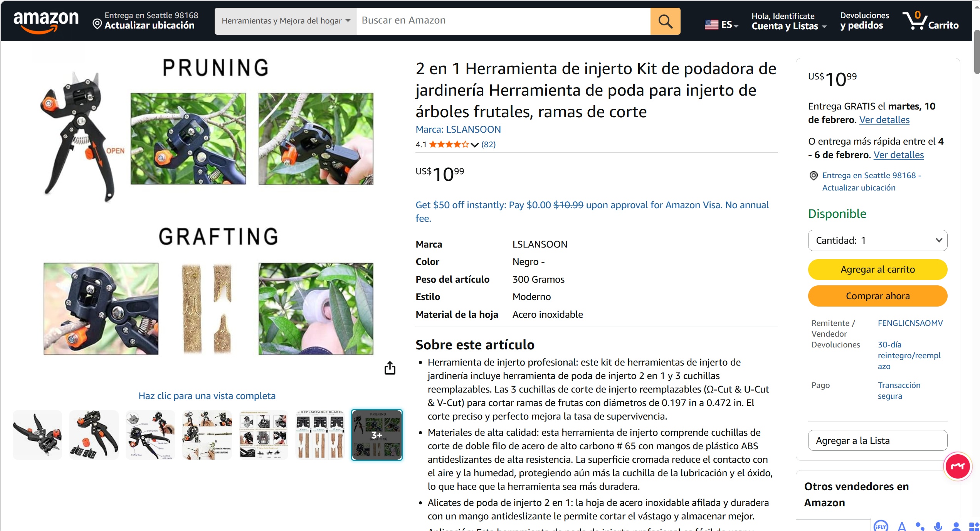Click the Amazon logo
The height and width of the screenshot is (531, 980).
tap(46, 21)
